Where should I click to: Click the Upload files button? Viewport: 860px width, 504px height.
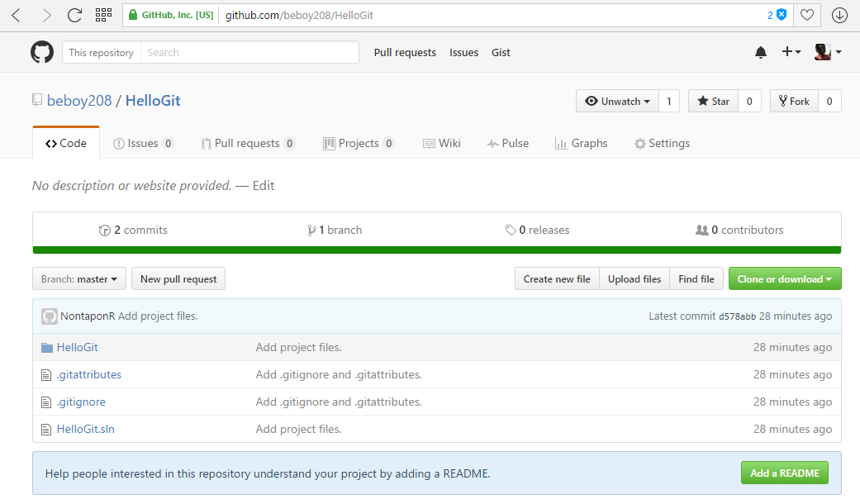[634, 278]
